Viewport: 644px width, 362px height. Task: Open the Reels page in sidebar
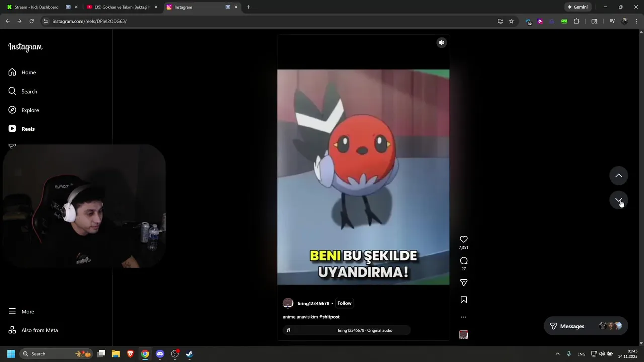coord(22,129)
